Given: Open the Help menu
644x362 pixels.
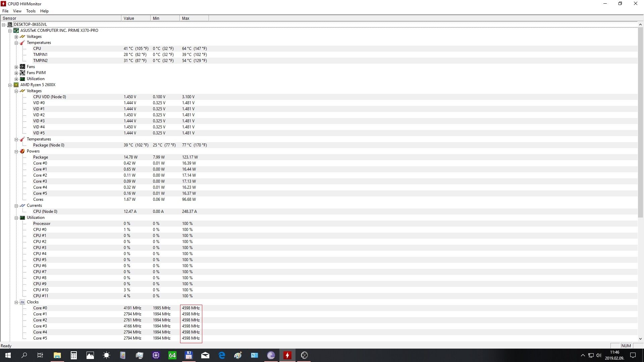Looking at the screenshot, I should click(x=44, y=11).
